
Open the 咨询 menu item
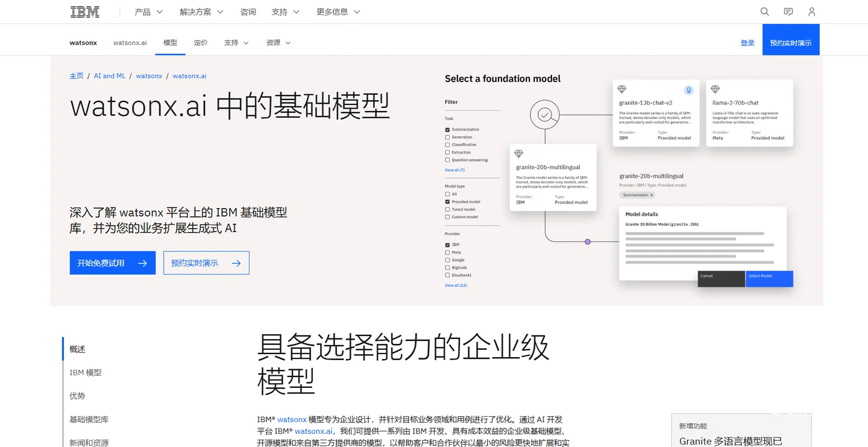click(248, 11)
